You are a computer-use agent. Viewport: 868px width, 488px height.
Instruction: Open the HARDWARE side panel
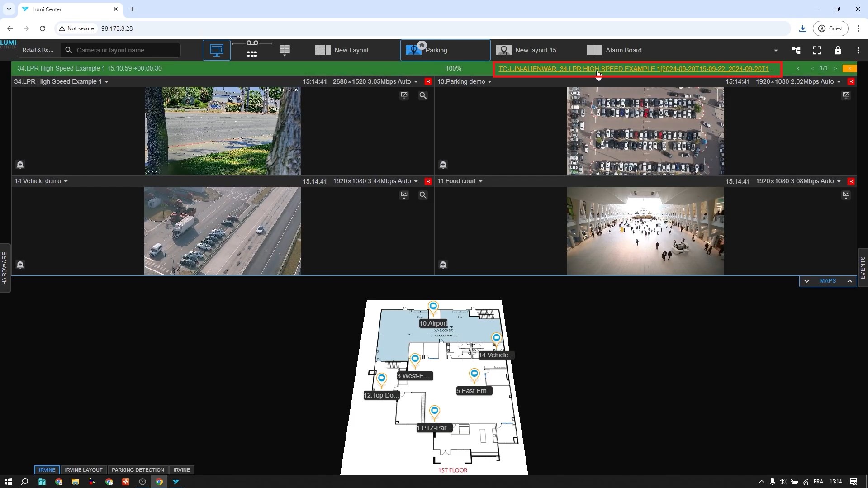pos(5,268)
